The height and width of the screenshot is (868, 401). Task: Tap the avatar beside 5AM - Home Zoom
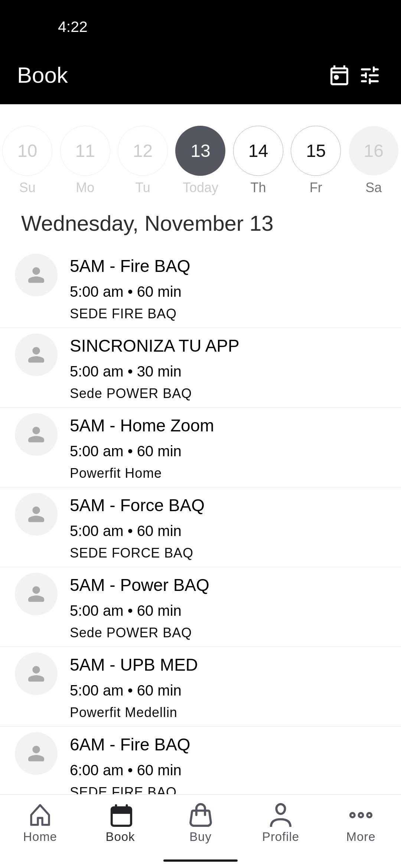click(36, 434)
